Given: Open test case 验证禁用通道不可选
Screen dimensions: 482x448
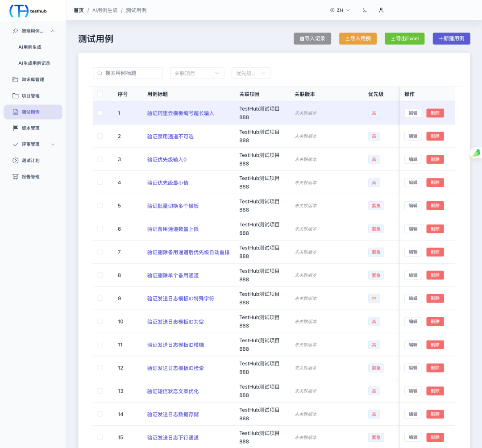Looking at the screenshot, I should [170, 137].
